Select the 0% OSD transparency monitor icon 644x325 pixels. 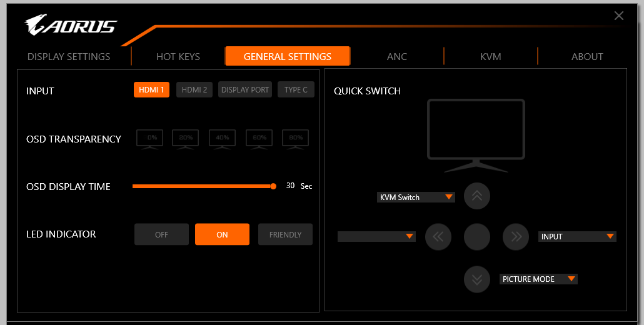point(150,139)
